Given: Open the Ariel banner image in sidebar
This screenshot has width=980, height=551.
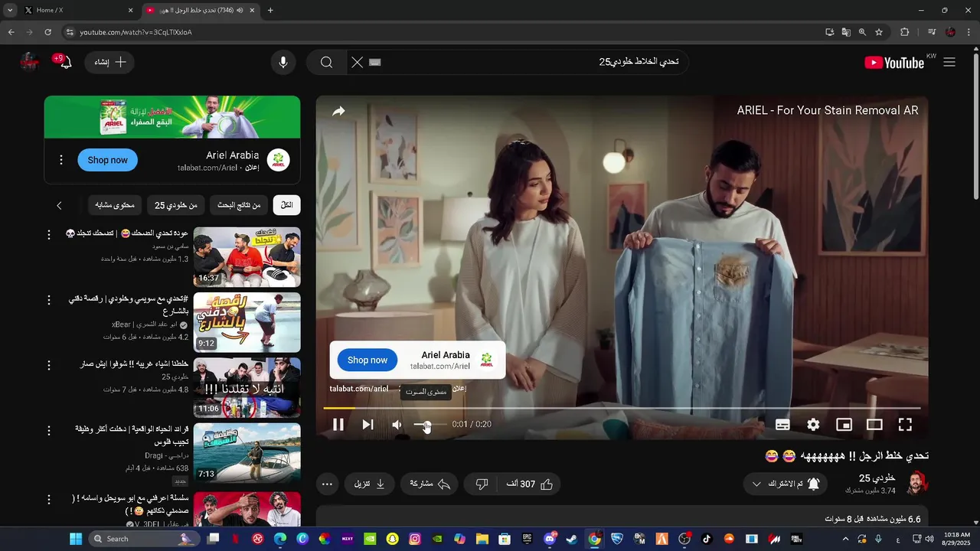Looking at the screenshot, I should click(x=172, y=117).
